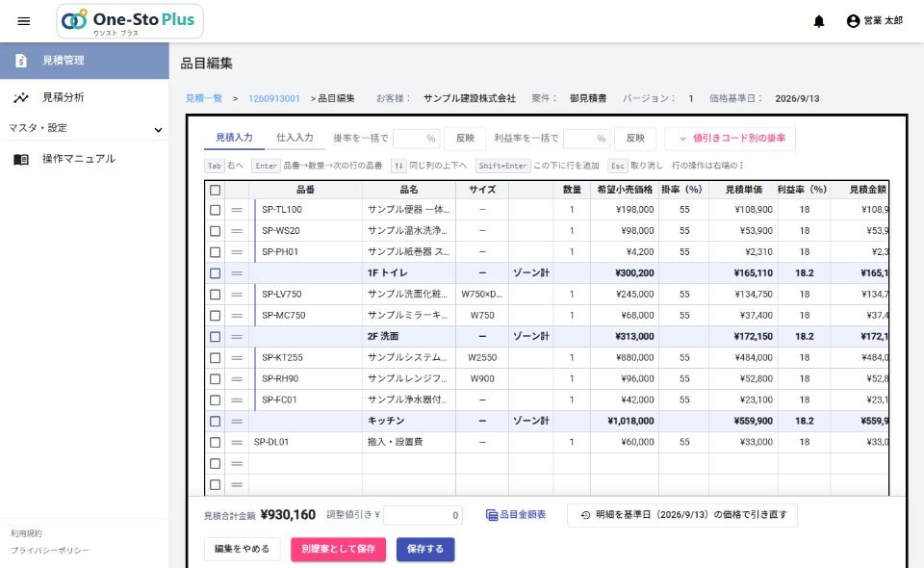Viewport: 924px width, 568px height.
Task: Grab the drag handle of SP-RH90 row
Action: [237, 379]
